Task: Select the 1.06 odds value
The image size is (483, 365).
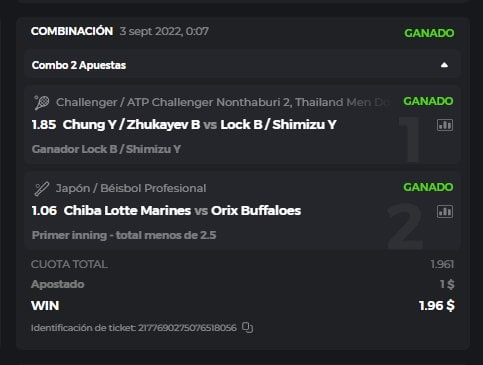Action: [44, 211]
